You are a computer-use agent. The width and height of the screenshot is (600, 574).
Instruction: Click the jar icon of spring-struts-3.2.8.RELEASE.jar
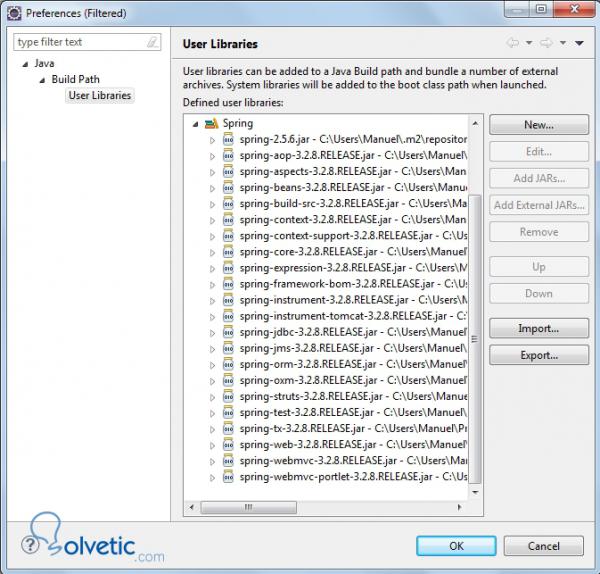tap(228, 396)
